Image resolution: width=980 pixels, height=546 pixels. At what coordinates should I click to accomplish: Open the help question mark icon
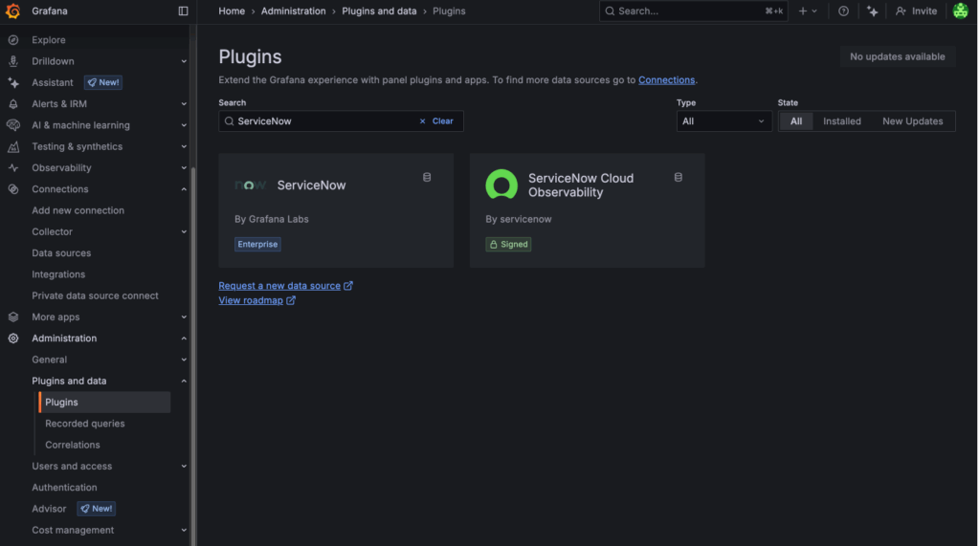click(x=843, y=11)
